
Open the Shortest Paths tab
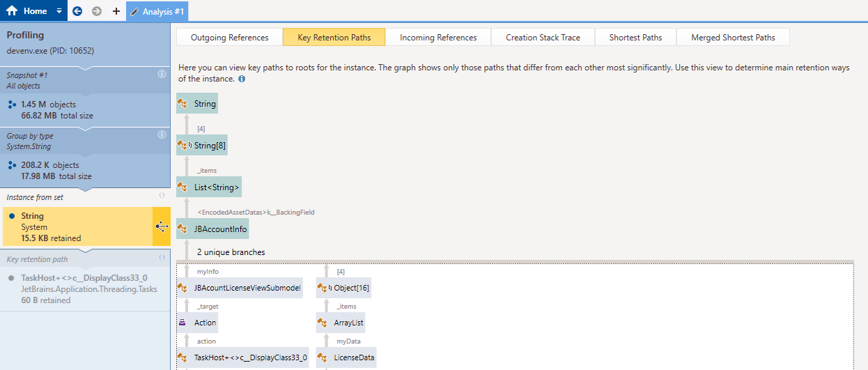635,38
